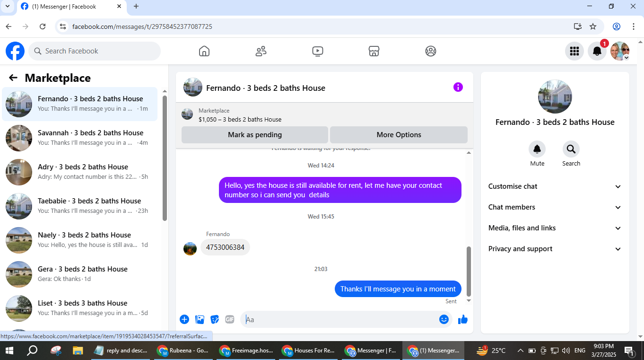
Task: Attach a file with the photo icon
Action: (200, 319)
